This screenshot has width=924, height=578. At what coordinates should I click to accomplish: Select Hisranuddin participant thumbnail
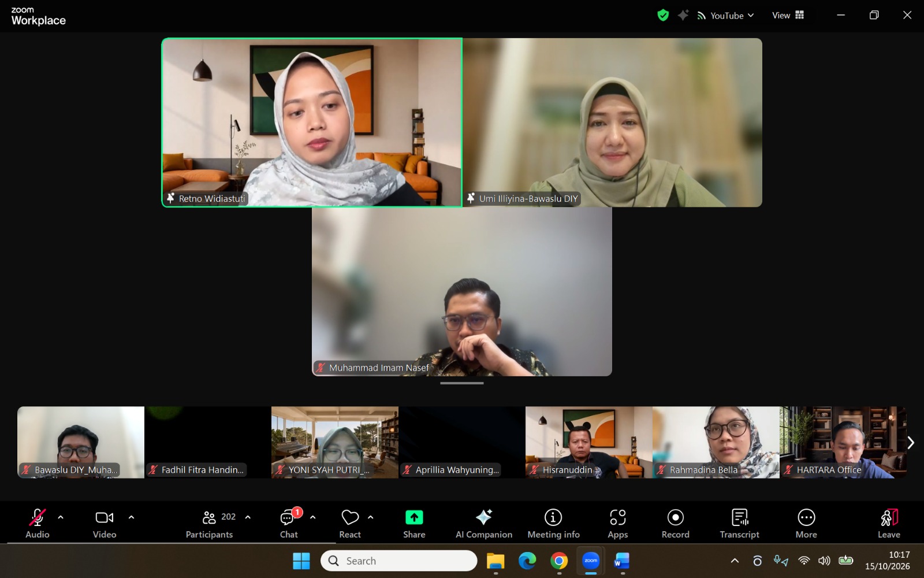pyautogui.click(x=589, y=442)
